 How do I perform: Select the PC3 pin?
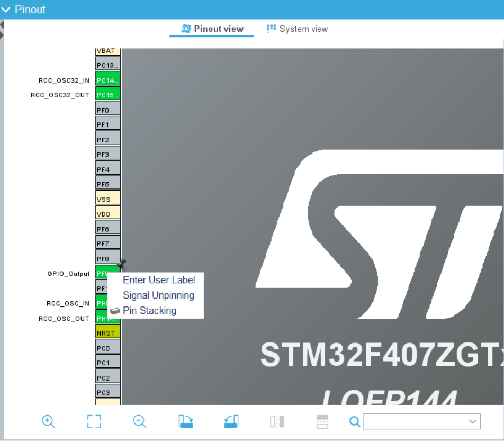tap(108, 391)
